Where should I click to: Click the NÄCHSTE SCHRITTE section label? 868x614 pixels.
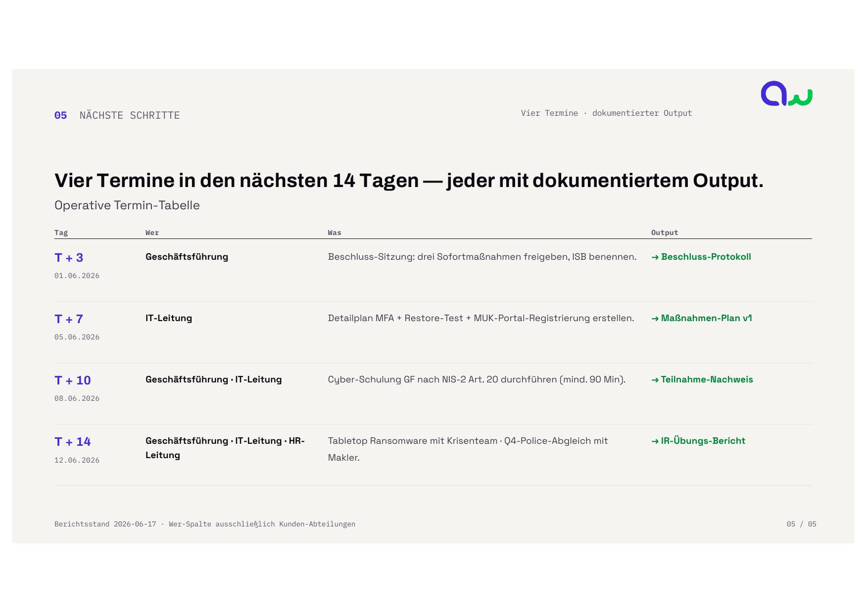[x=130, y=115]
